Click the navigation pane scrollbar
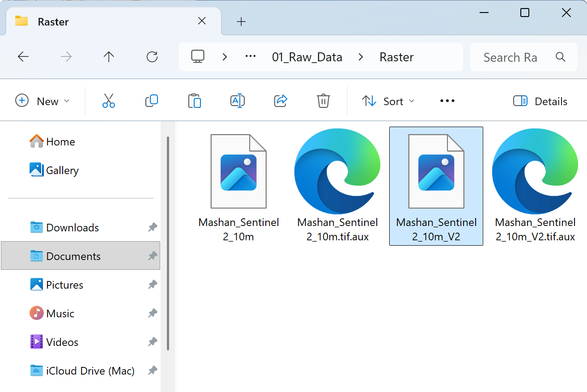The height and width of the screenshot is (392, 587). point(168,243)
